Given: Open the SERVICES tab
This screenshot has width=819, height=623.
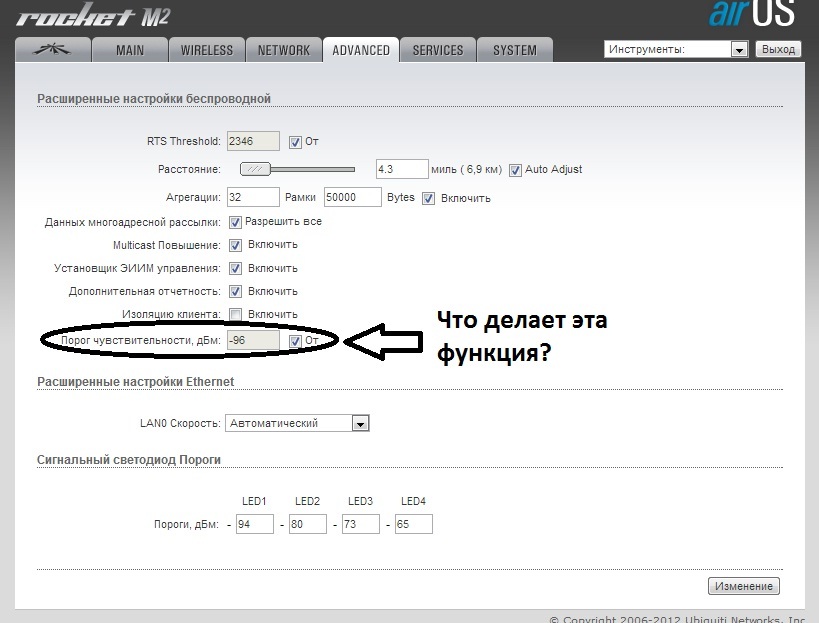Looking at the screenshot, I should click(x=438, y=50).
